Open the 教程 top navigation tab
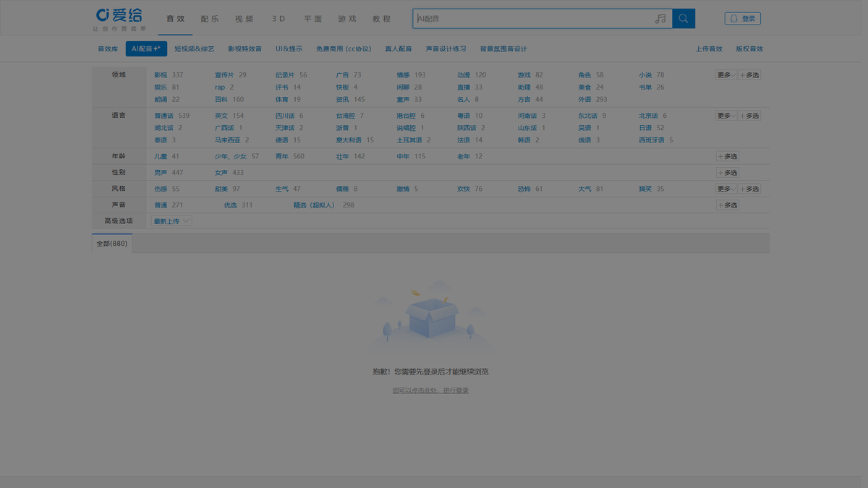Viewport: 868px width, 488px height. pyautogui.click(x=382, y=19)
